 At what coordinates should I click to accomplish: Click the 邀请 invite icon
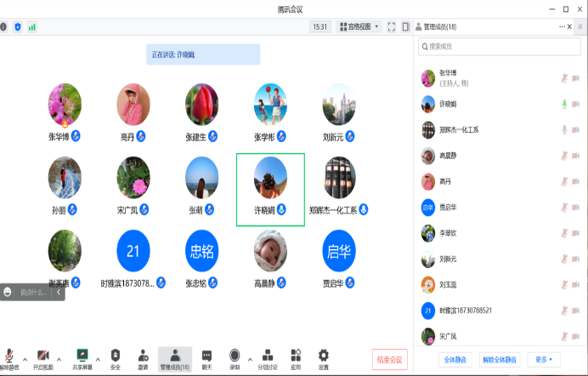144,356
